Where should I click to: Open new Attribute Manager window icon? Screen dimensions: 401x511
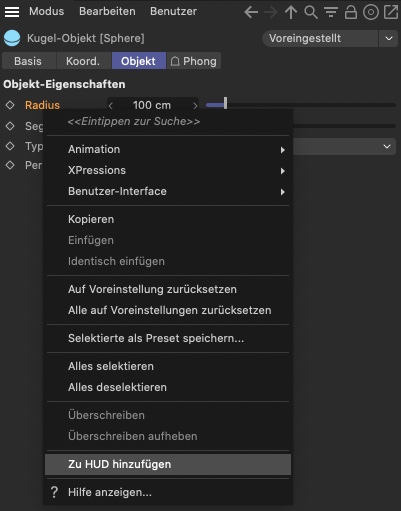tap(391, 12)
